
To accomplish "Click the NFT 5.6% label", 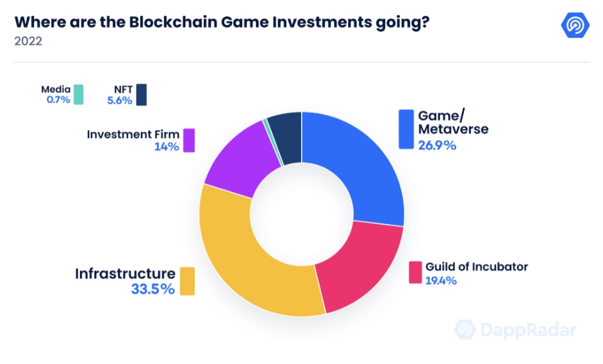I will point(120,95).
